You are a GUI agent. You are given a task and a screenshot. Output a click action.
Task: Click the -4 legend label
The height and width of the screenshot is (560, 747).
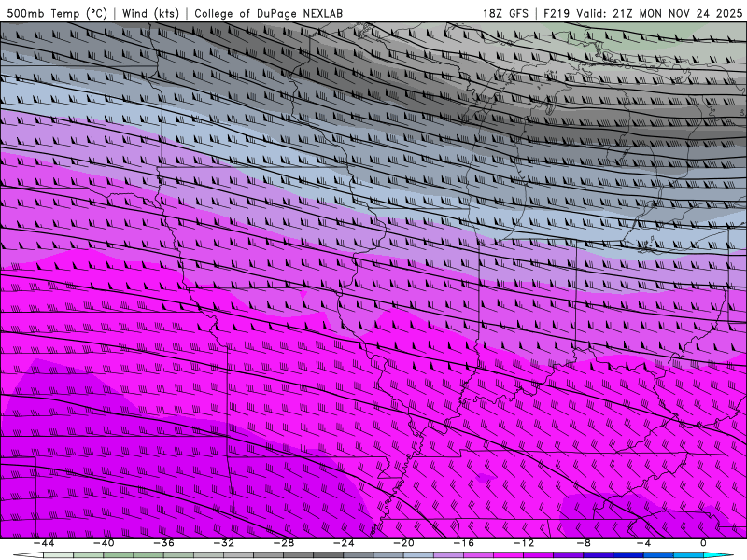click(644, 543)
